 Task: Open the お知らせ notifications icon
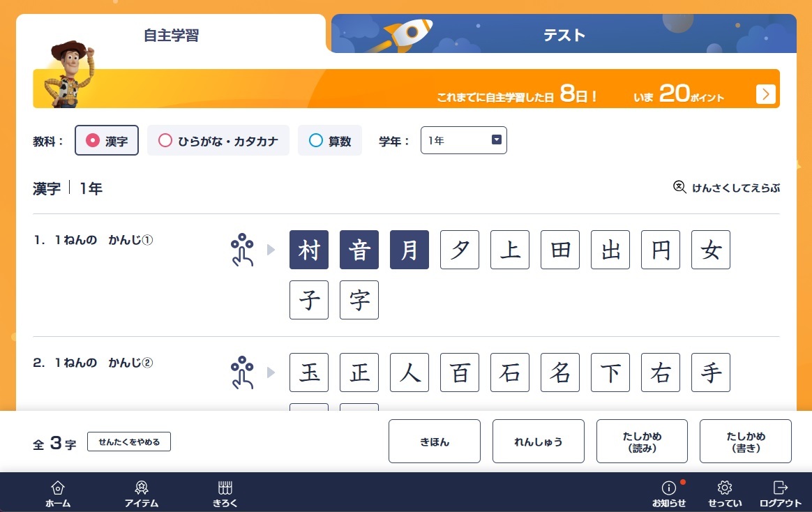pyautogui.click(x=668, y=488)
